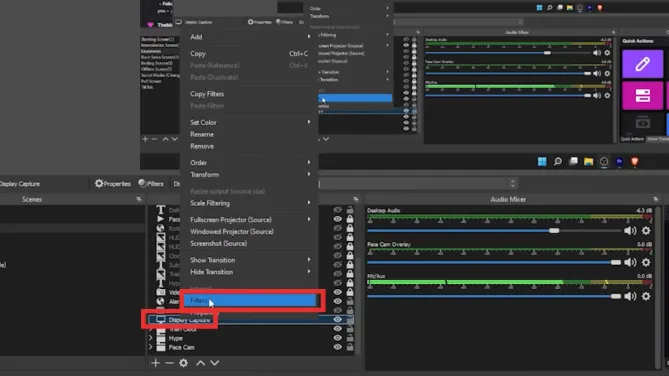
Task: Mute Desktop Audio speaker icon
Action: 630,230
